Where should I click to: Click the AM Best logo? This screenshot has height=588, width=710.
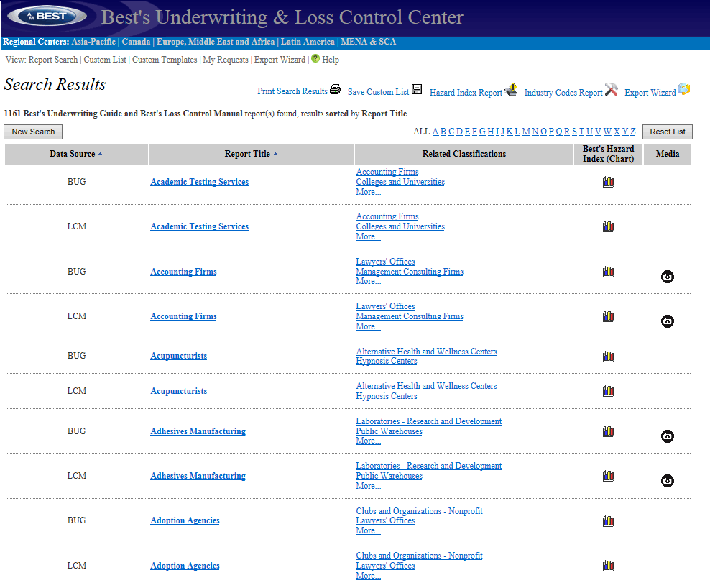(x=47, y=17)
